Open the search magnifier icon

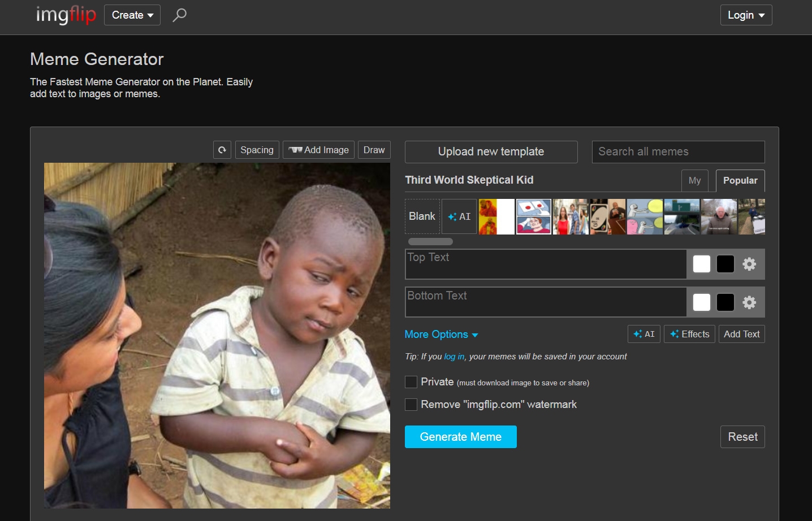tap(179, 15)
